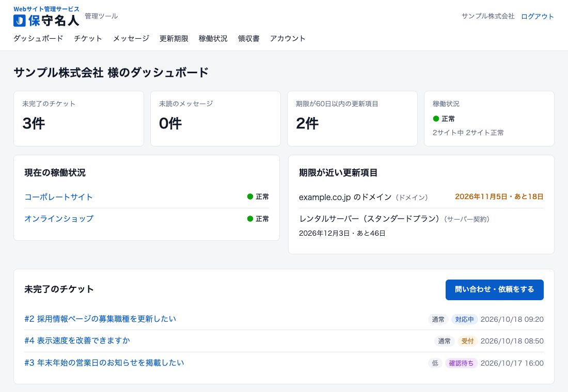Viewport: 568px width, 392px height.
Task: Open the 稼働状況 navigation item
Action: click(213, 38)
